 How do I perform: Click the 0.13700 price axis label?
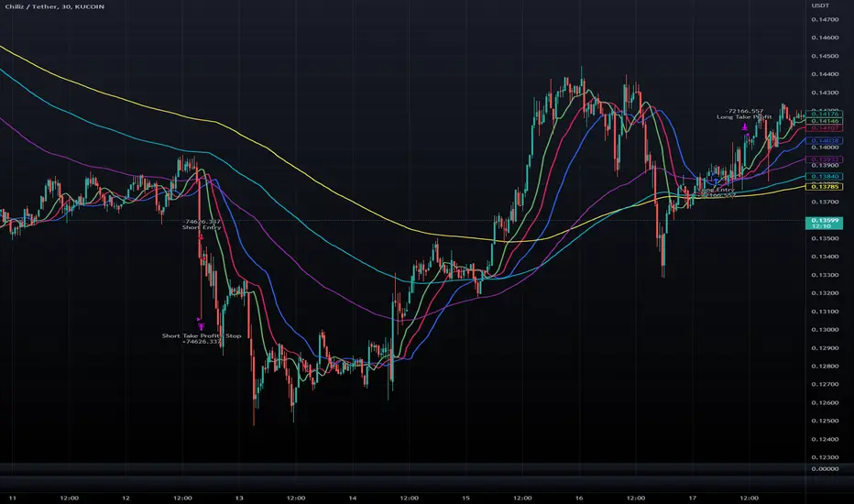click(x=825, y=203)
